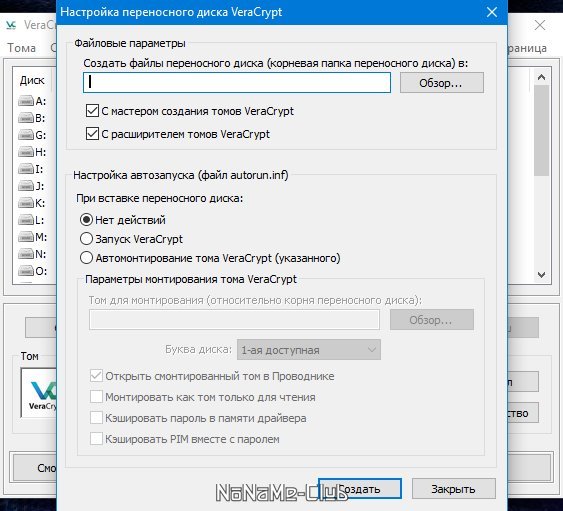This screenshot has height=511, width=563.
Task: Focus the portable disk root folder input field
Action: [x=237, y=83]
